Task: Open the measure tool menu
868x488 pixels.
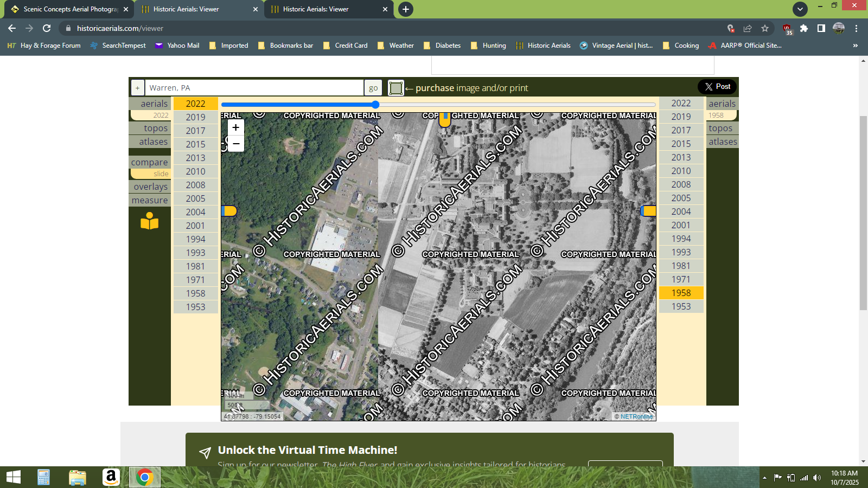Action: 150,200
